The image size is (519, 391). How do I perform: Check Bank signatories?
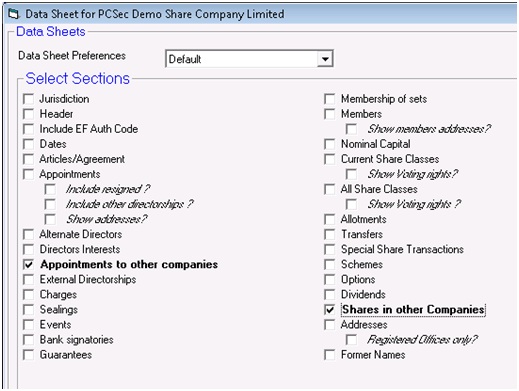point(29,340)
